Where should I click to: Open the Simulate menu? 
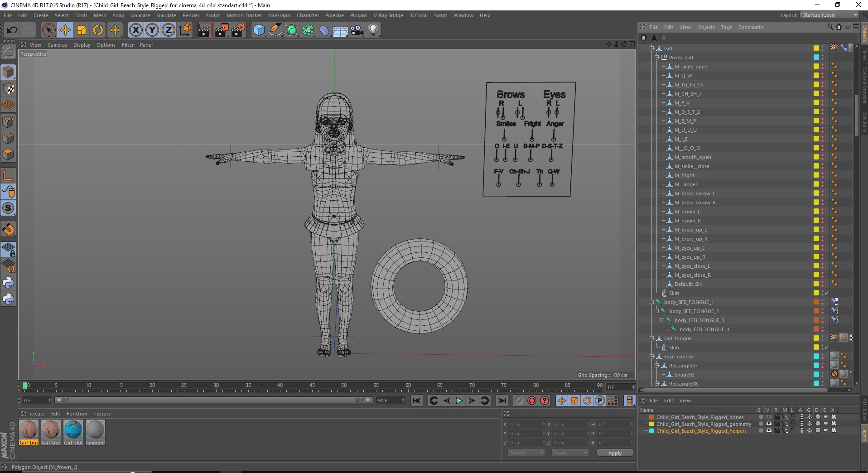coord(166,15)
